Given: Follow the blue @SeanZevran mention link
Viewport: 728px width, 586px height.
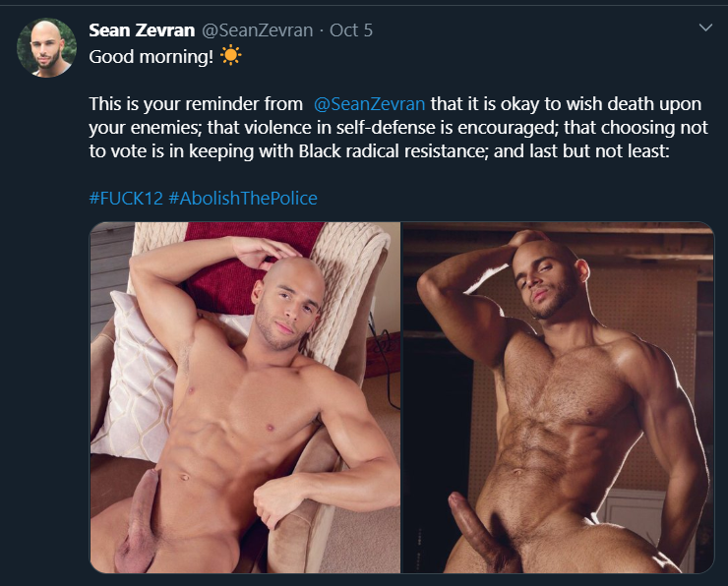Looking at the screenshot, I should [x=369, y=104].
